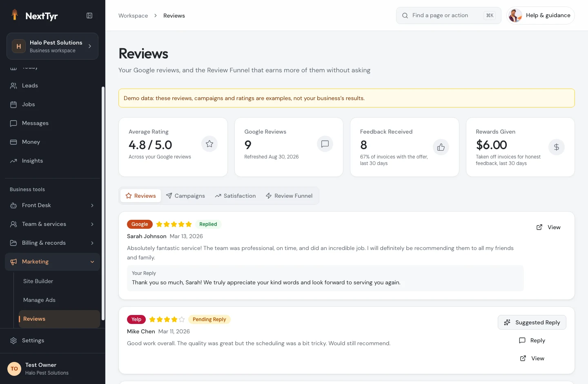Click the star icon in Average Rating card
Viewport: 588px width, 384px height.
tap(209, 144)
